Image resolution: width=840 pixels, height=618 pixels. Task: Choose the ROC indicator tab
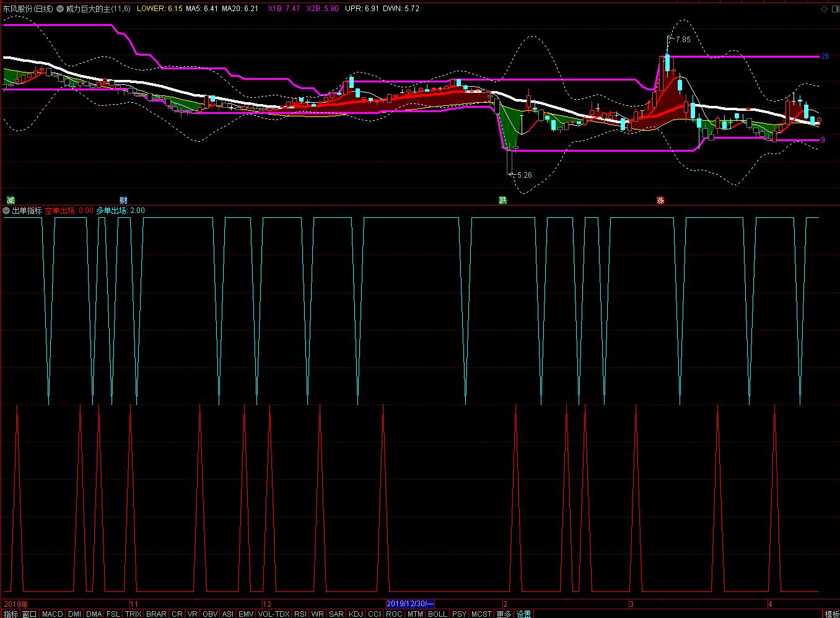point(394,614)
